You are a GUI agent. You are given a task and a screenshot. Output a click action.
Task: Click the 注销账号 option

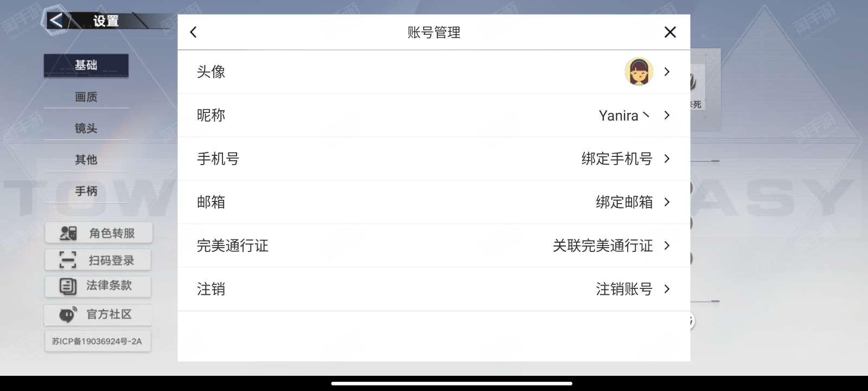(x=624, y=289)
